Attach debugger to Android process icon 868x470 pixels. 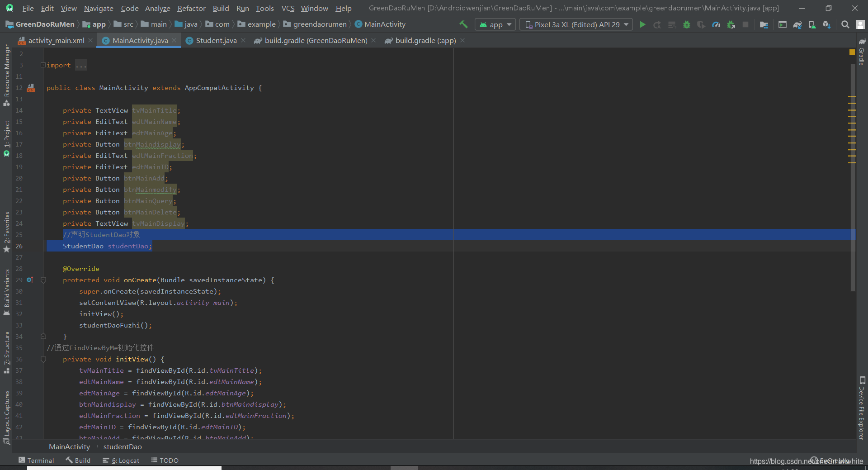click(731, 24)
